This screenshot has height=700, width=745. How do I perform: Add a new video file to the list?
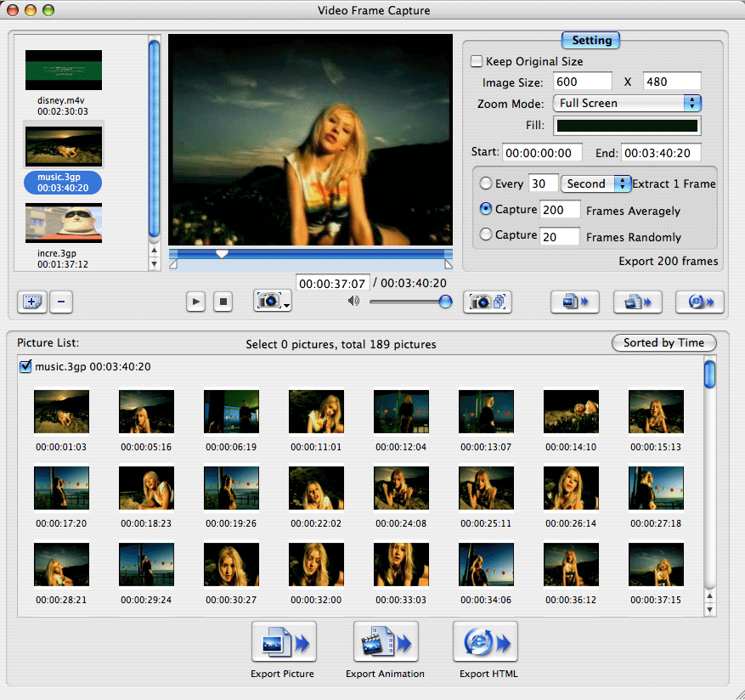pyautogui.click(x=31, y=302)
